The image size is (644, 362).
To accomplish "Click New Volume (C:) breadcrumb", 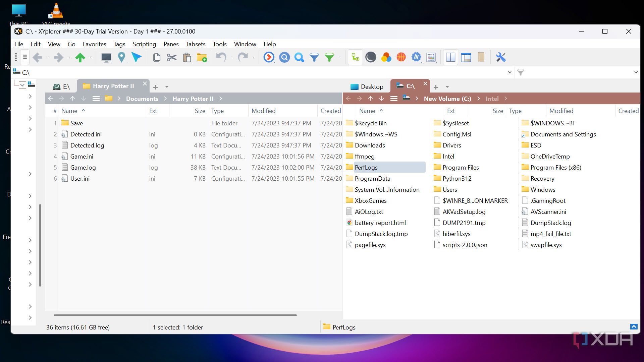I will point(447,99).
